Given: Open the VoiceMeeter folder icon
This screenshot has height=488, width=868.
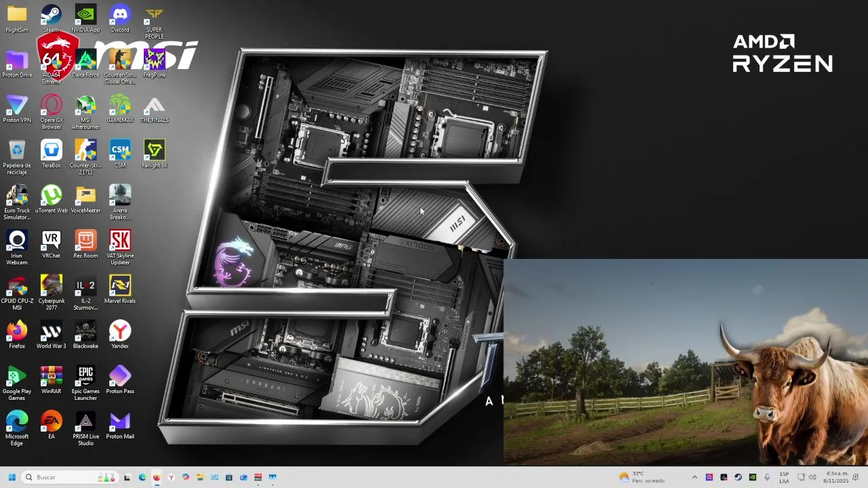Looking at the screenshot, I should tap(85, 200).
